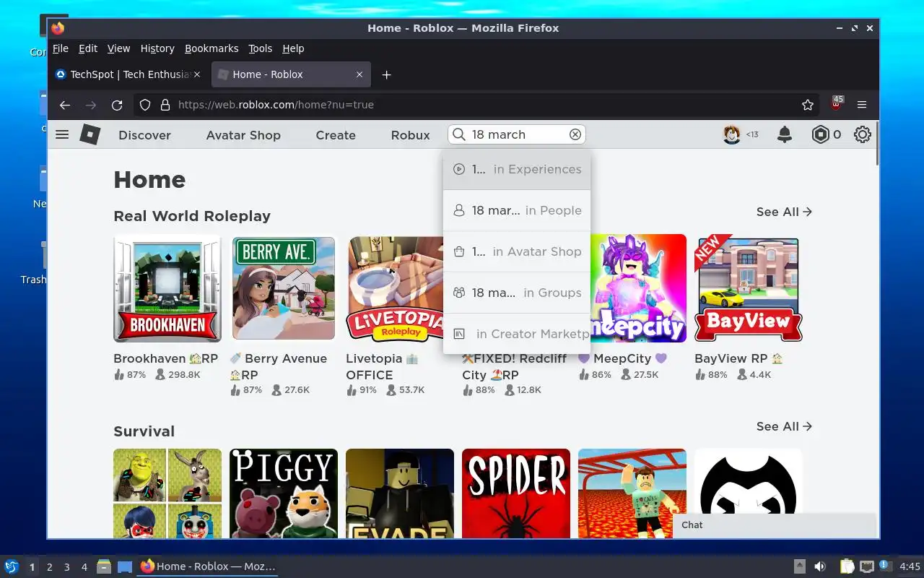
Task: Open the Help menu
Action: pyautogui.click(x=293, y=48)
